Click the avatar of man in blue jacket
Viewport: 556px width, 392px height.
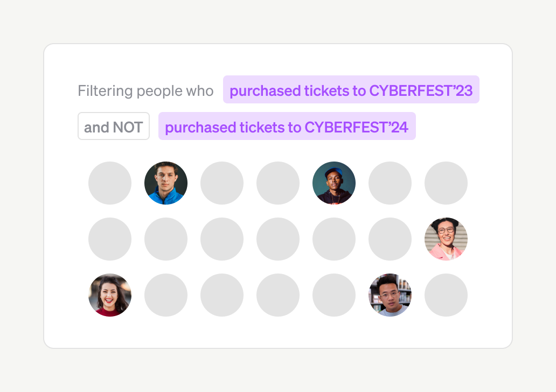pos(166,183)
